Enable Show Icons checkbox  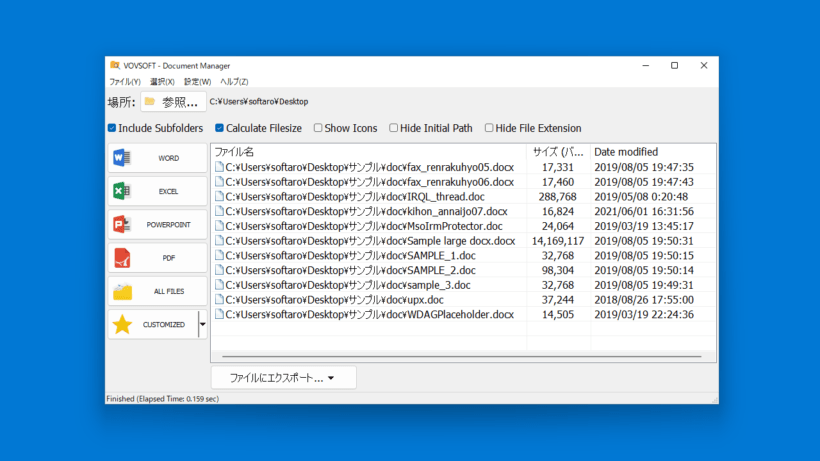[x=318, y=128]
